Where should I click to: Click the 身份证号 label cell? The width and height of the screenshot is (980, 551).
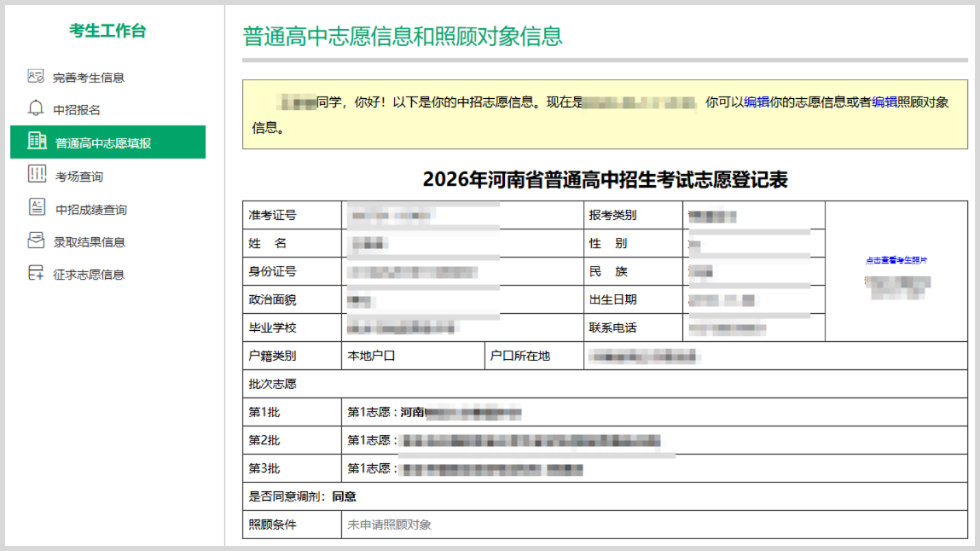(x=292, y=271)
